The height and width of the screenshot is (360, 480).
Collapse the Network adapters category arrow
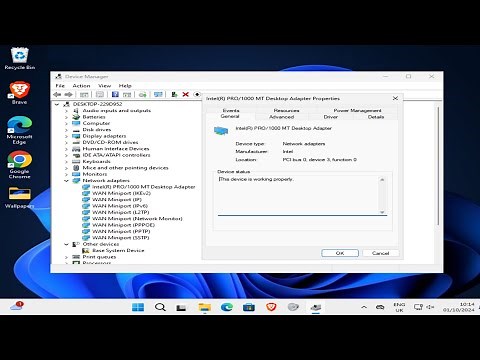(66, 181)
